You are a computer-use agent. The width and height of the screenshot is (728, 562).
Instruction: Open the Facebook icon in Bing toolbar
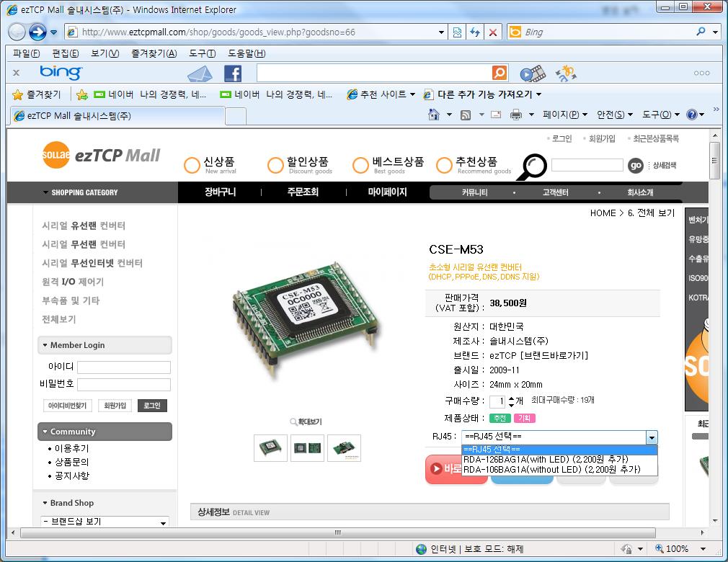coord(233,73)
